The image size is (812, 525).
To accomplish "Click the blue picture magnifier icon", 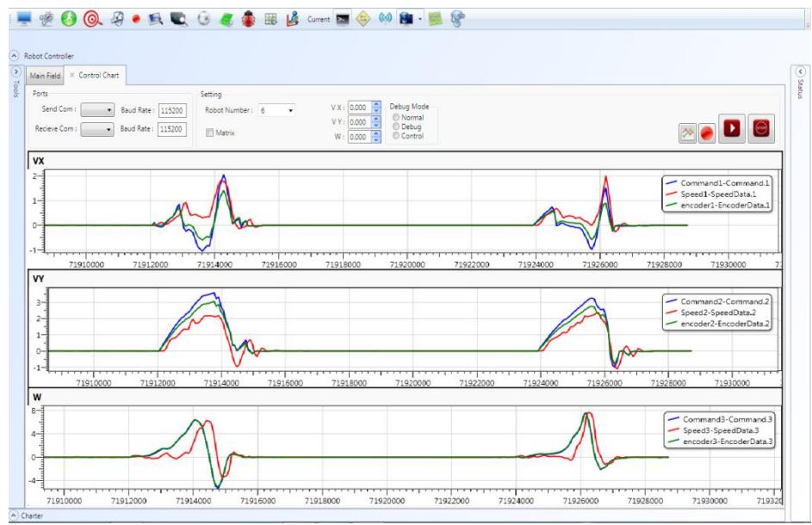I will pyautogui.click(x=155, y=19).
